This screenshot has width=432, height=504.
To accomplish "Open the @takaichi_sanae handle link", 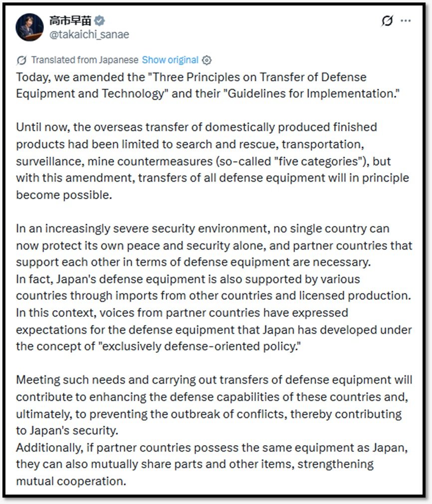I will [x=89, y=34].
